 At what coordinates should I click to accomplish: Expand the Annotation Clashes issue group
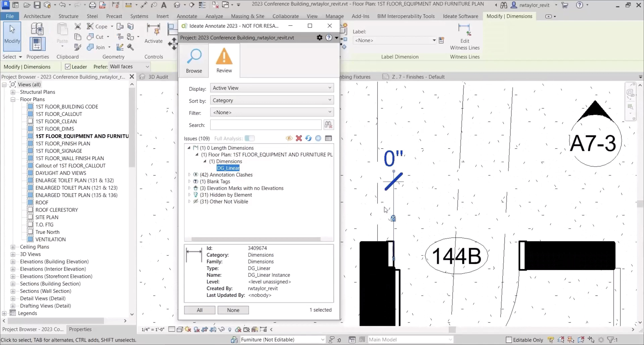point(189,175)
